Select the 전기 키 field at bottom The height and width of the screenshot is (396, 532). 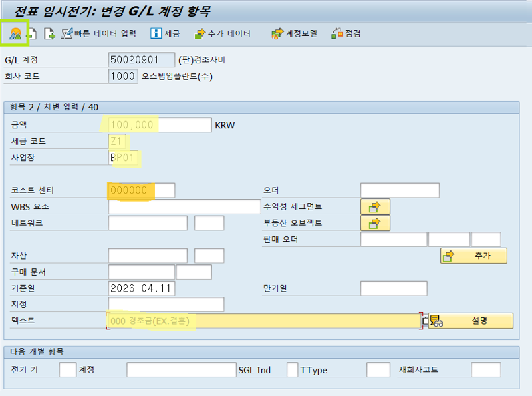point(67,370)
